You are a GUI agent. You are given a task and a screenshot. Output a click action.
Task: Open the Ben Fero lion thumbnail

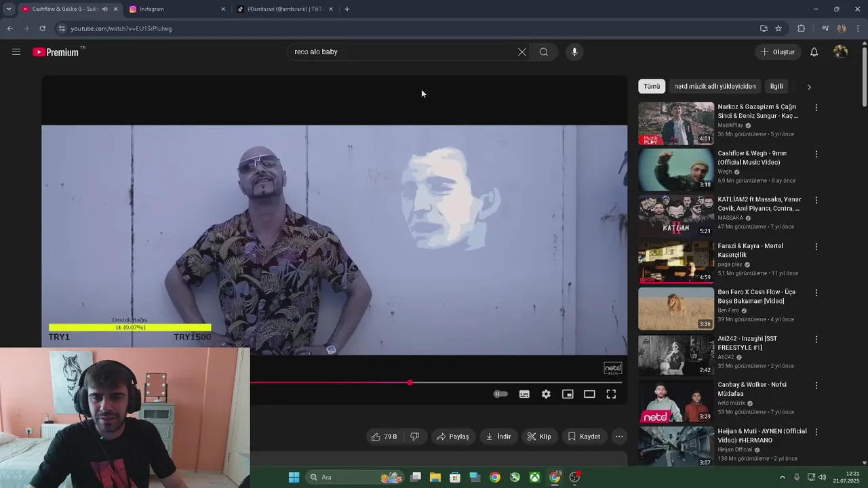(676, 308)
